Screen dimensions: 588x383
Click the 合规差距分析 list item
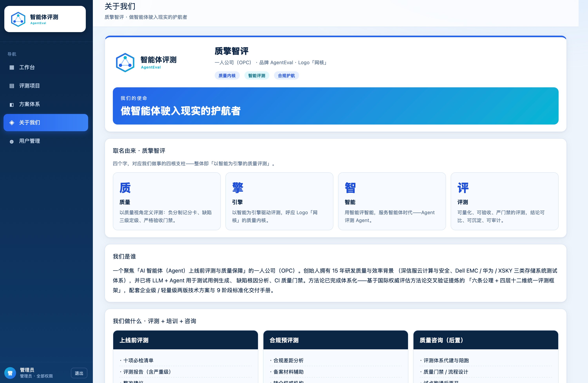(336, 360)
